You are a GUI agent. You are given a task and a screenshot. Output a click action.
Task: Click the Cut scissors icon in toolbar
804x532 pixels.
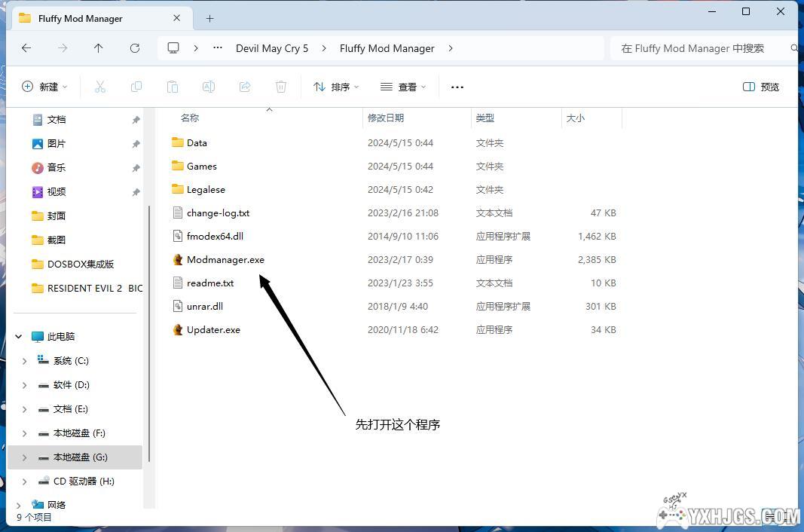99,87
